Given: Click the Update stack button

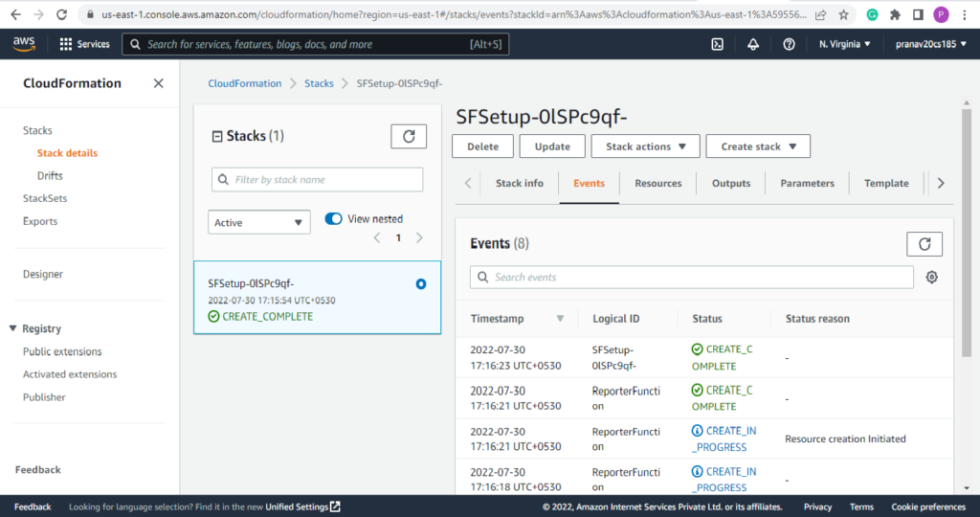Looking at the screenshot, I should click(552, 146).
